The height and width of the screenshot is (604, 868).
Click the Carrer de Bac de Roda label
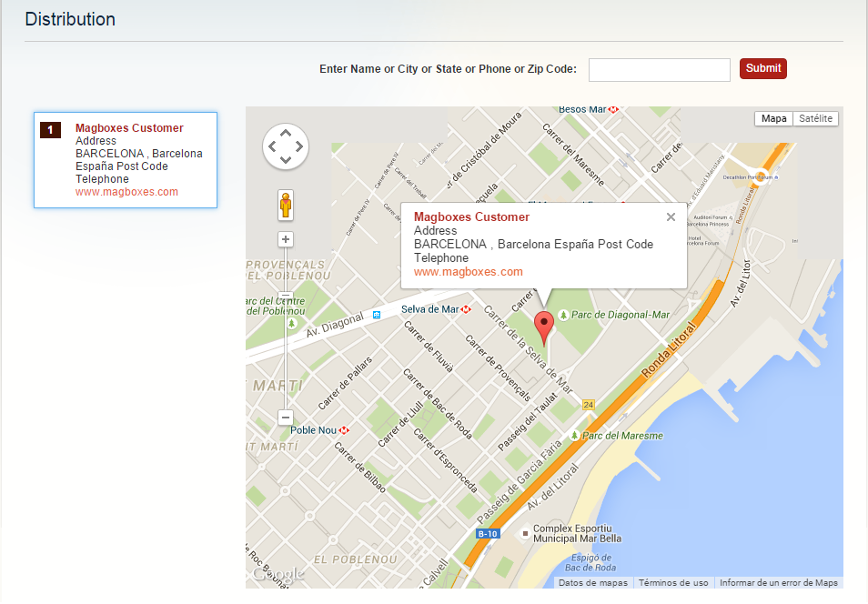[x=438, y=404]
